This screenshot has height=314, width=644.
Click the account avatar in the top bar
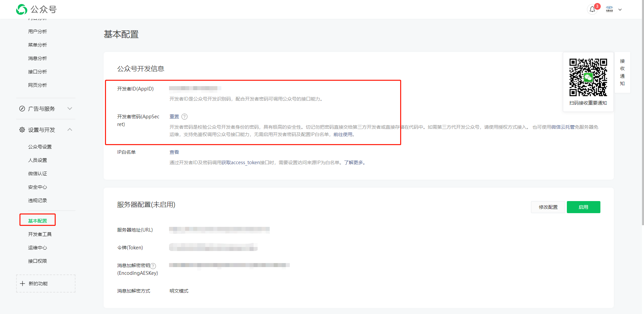609,9
